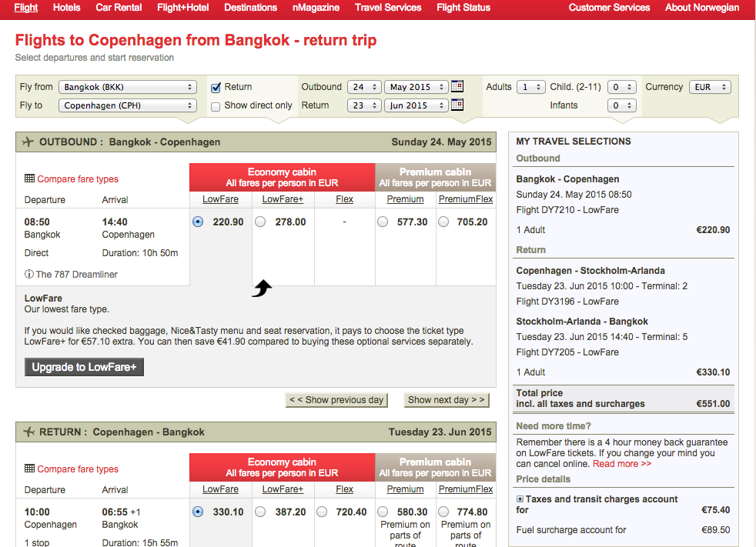Open the Return date calendar icon
Image resolution: width=756 pixels, height=547 pixels.
[457, 105]
